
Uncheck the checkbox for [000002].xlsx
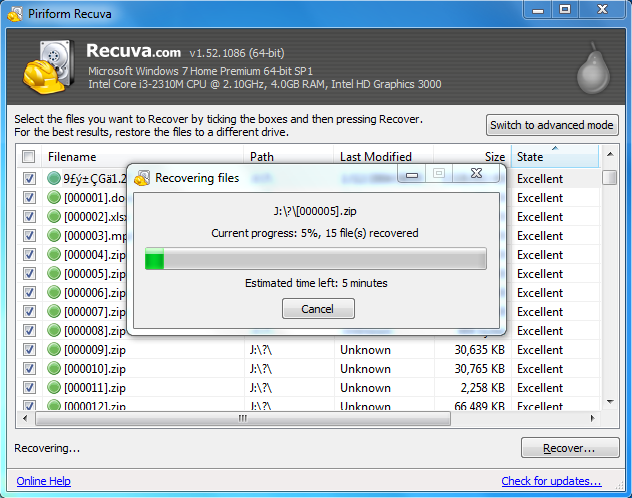[29, 216]
